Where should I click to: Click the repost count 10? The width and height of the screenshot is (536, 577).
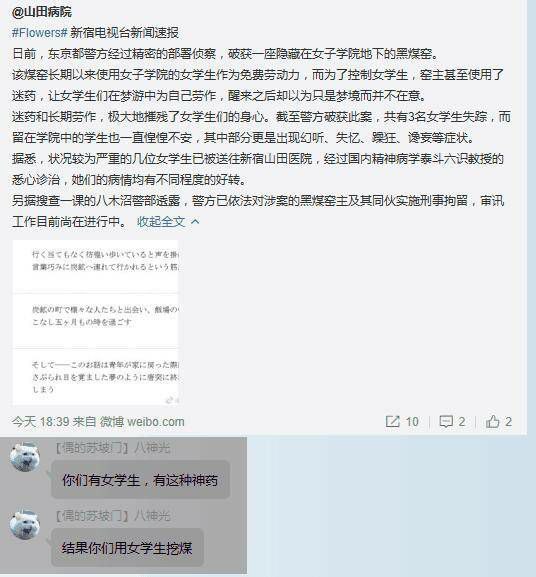point(412,422)
